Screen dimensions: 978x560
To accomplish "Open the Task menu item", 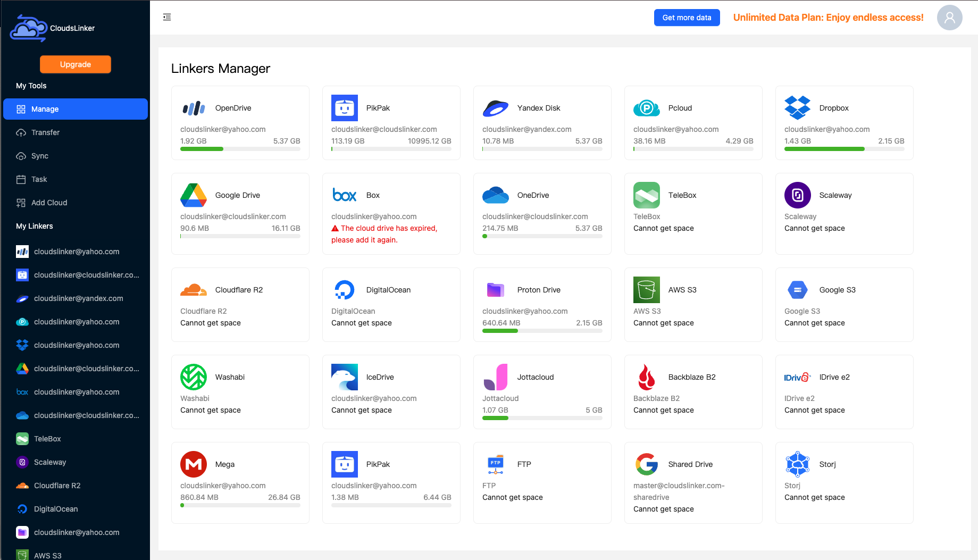I will tap(76, 179).
